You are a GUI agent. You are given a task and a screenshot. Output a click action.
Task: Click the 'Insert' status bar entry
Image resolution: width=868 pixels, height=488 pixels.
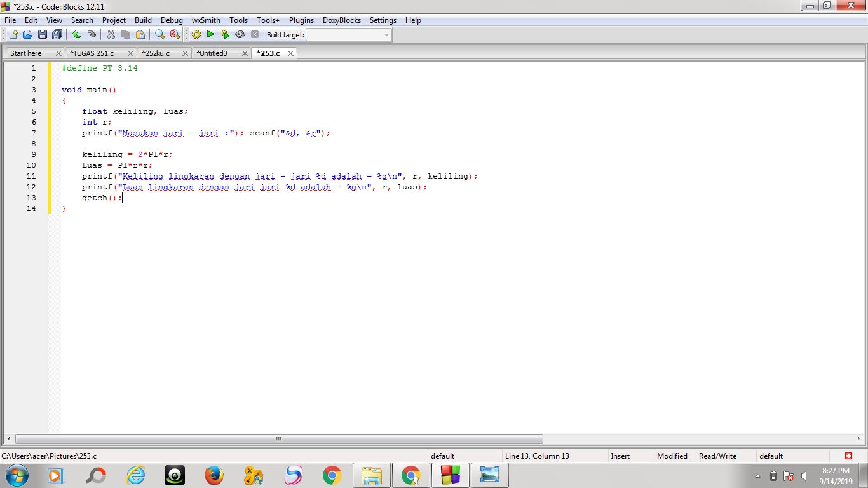click(620, 456)
